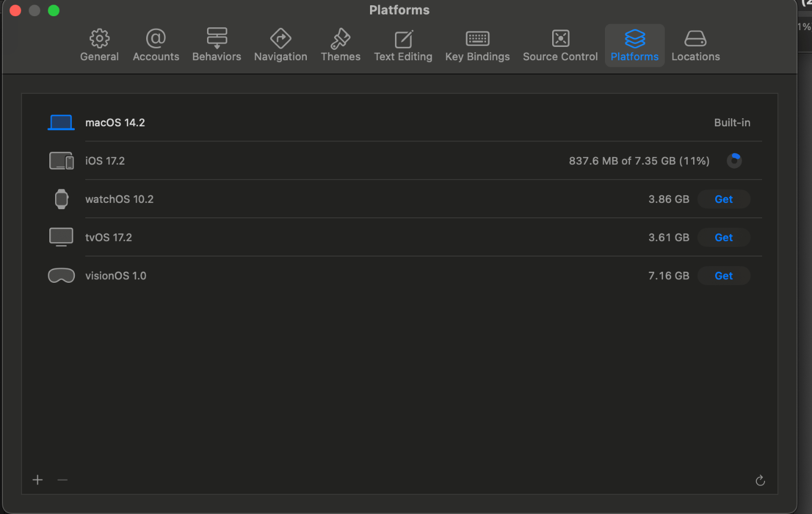
Task: Select the visionOS headset icon
Action: coord(61,276)
